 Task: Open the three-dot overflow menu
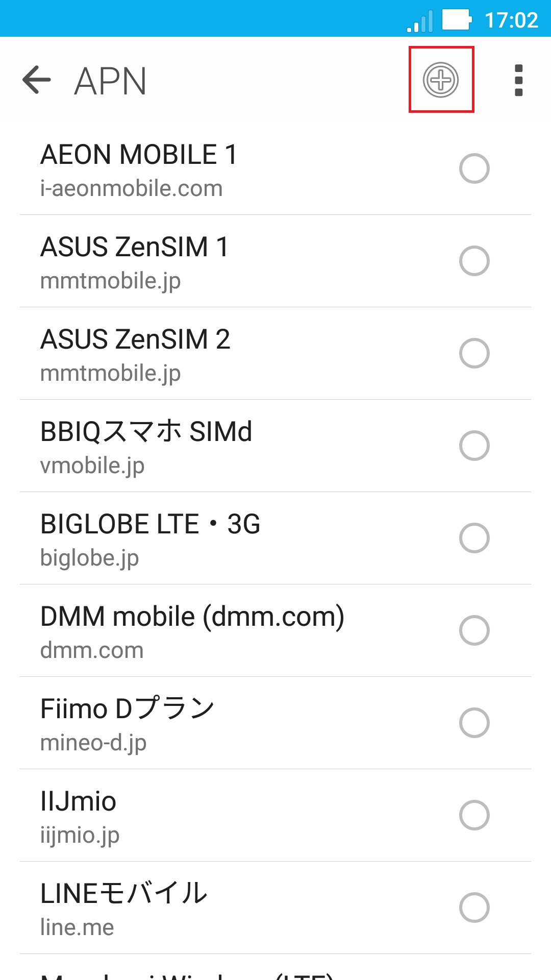click(x=518, y=80)
